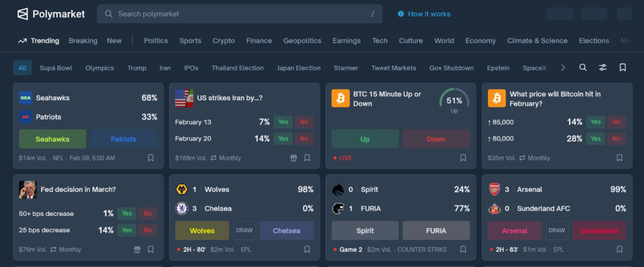Image resolution: width=644 pixels, height=267 pixels.
Task: Click the Arsenal club crest
Action: pyautogui.click(x=494, y=190)
